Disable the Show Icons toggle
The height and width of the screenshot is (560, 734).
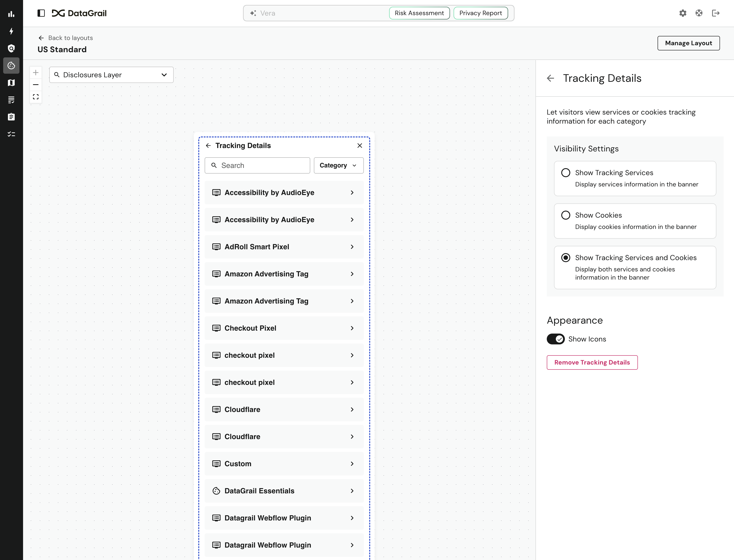click(556, 339)
